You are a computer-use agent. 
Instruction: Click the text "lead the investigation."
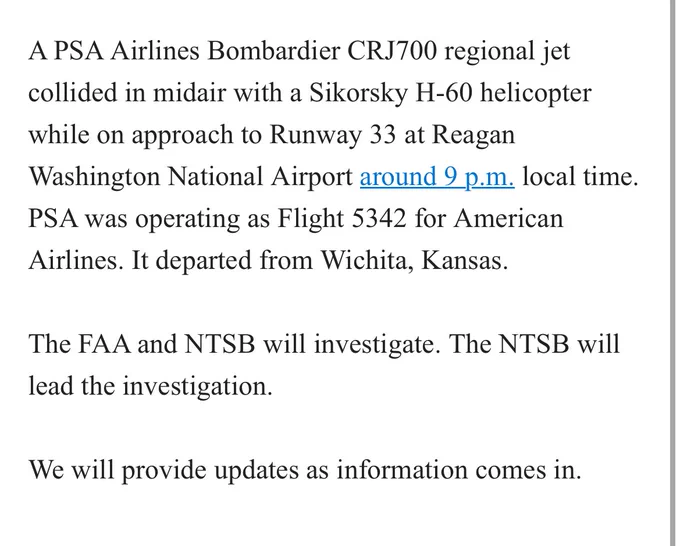(x=150, y=386)
